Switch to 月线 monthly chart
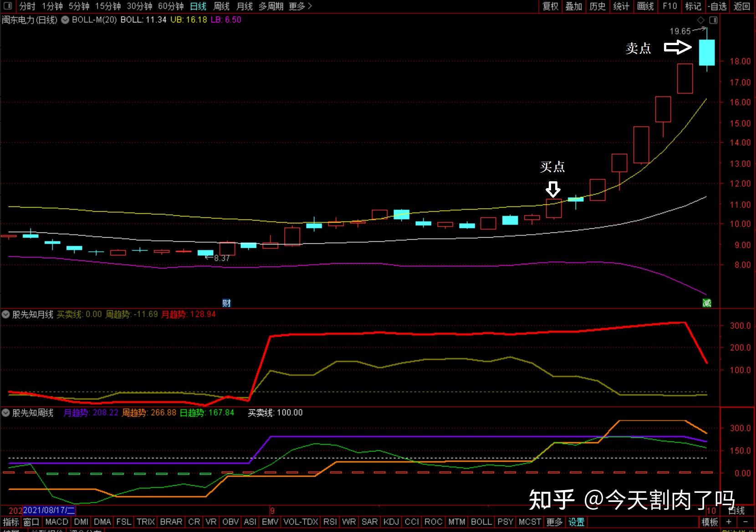Screen dimensions: 756x532 click(x=245, y=6)
